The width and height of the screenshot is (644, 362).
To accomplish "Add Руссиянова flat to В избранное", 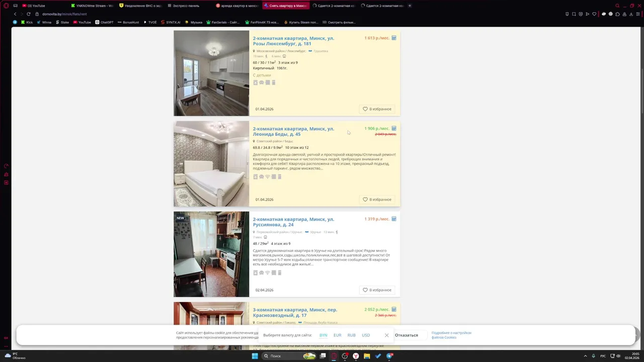I will (377, 290).
